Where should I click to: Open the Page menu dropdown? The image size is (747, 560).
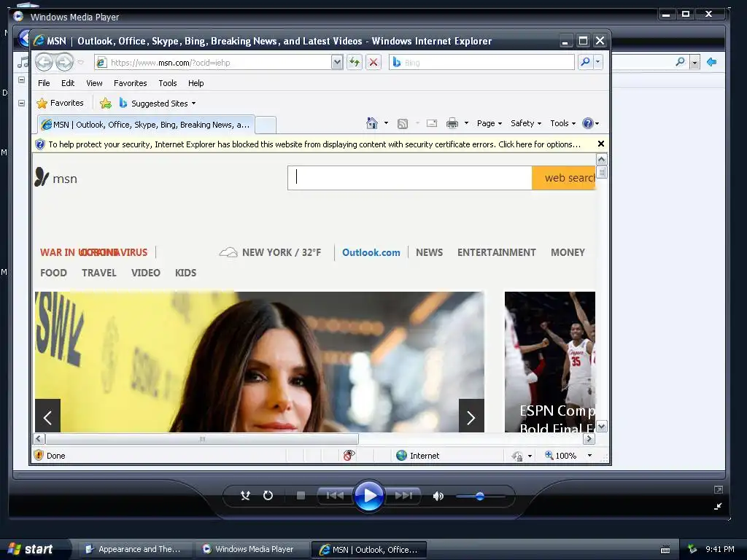click(x=489, y=123)
